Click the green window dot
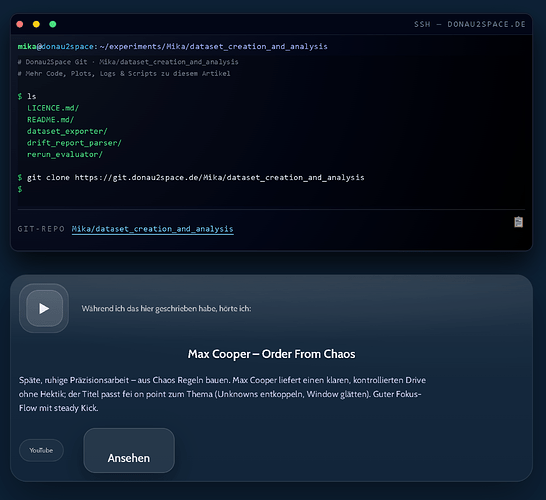This screenshot has height=500, width=546. pos(53,24)
